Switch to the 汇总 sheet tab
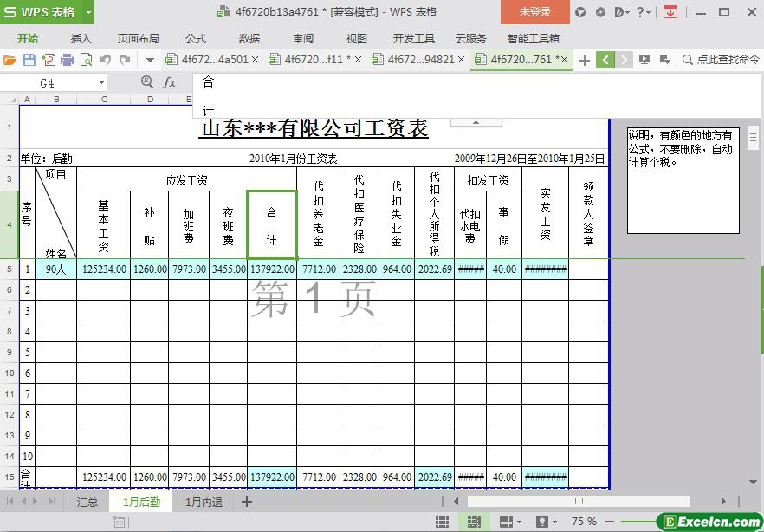 pyautogui.click(x=87, y=502)
